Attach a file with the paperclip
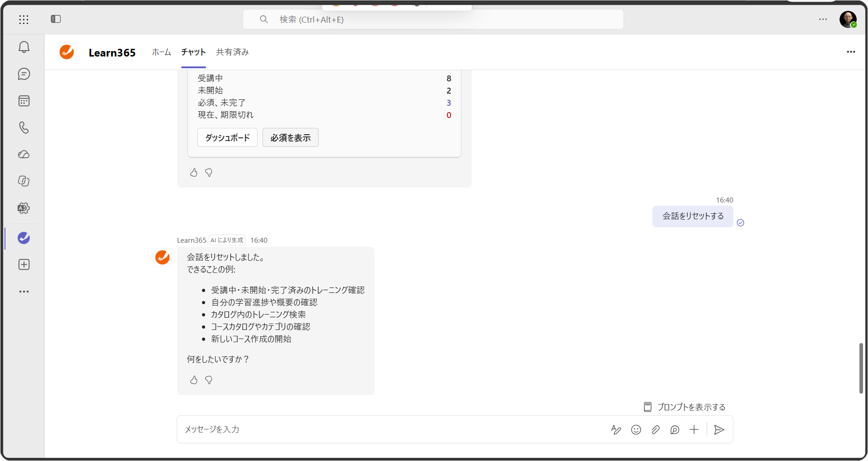868x461 pixels. pyautogui.click(x=656, y=430)
